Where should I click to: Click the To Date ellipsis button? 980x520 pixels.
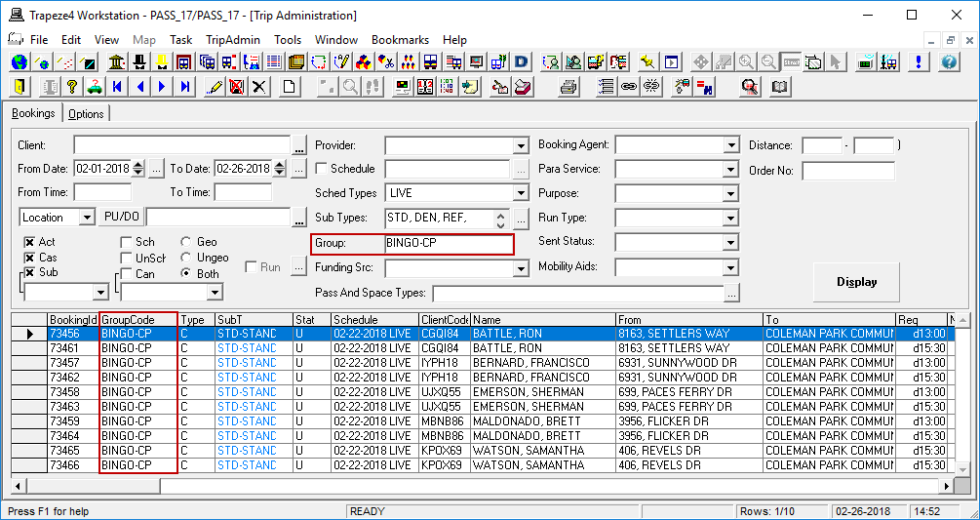coord(298,169)
